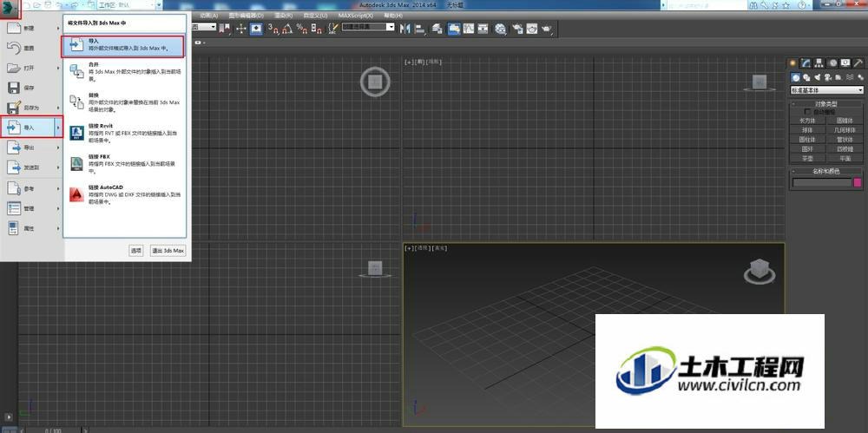Click the Edit Named Selection Sets icon
This screenshot has width=868, height=433.
point(332,29)
